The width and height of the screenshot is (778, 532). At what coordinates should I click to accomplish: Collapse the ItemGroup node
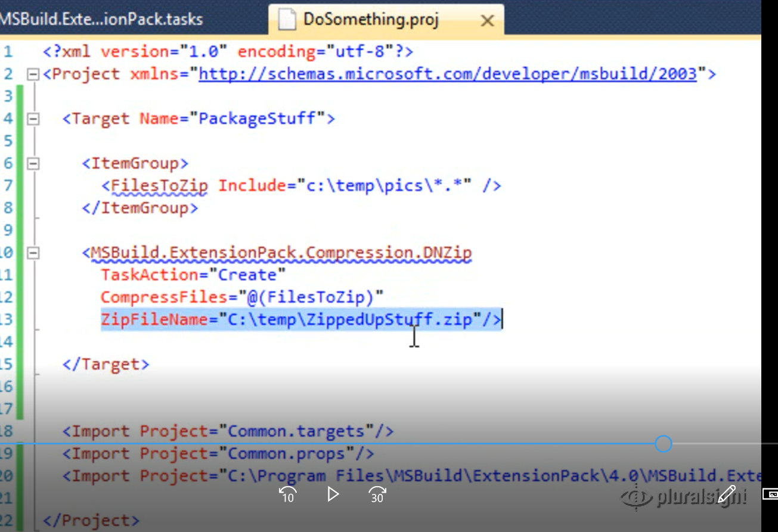[33, 163]
